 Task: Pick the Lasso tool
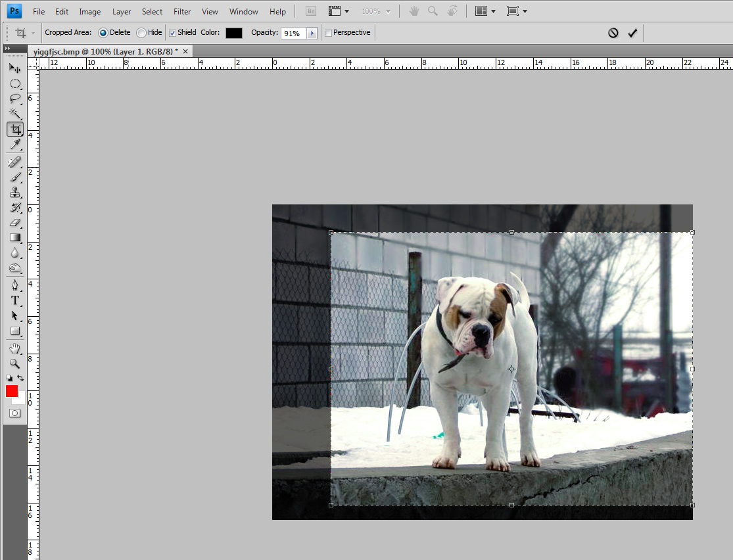point(14,99)
